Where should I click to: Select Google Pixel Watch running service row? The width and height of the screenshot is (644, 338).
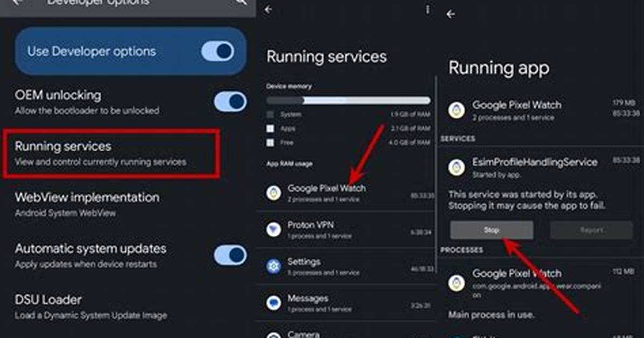click(345, 193)
